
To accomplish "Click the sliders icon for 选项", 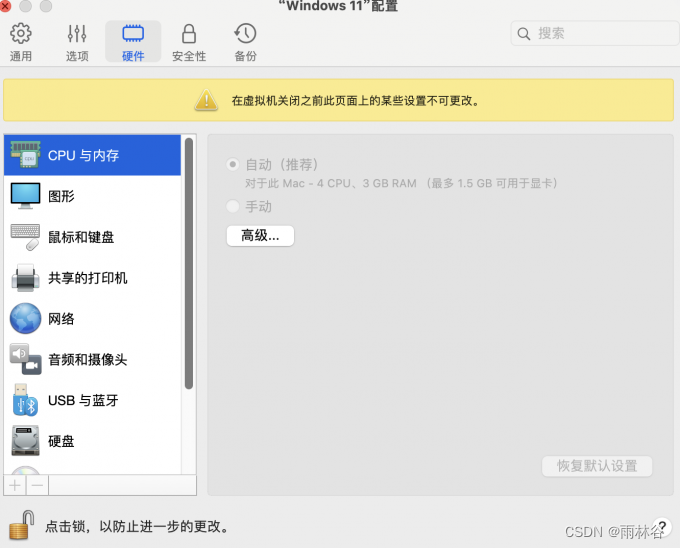I will tap(77, 33).
